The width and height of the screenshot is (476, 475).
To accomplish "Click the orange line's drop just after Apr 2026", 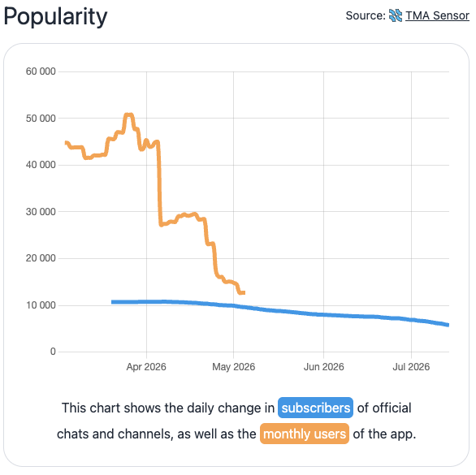I will pyautogui.click(x=159, y=182).
